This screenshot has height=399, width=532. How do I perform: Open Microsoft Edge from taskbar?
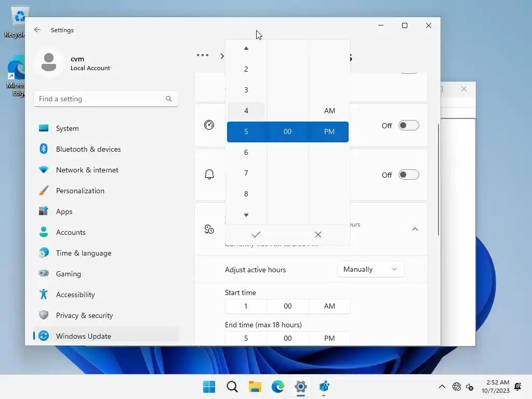(x=278, y=387)
